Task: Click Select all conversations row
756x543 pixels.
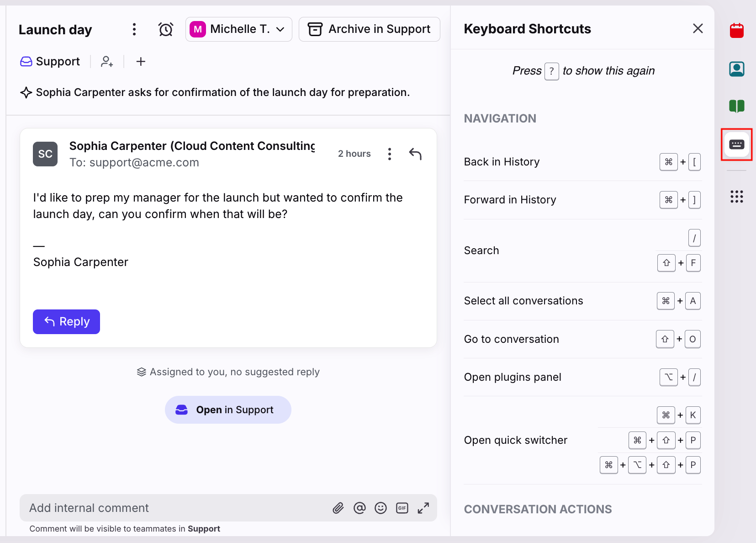Action: 582,301
